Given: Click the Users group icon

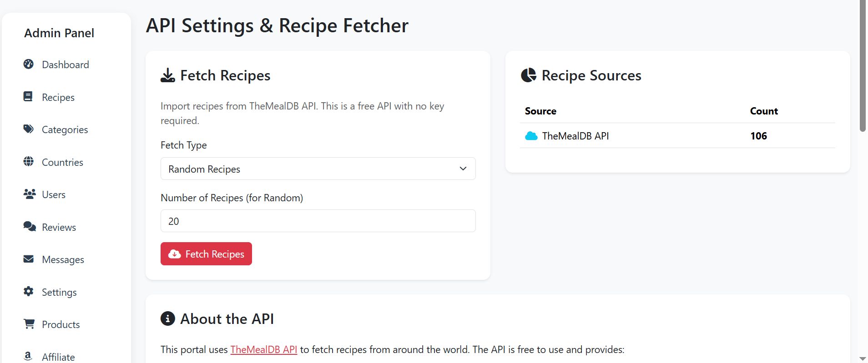Looking at the screenshot, I should coord(30,194).
